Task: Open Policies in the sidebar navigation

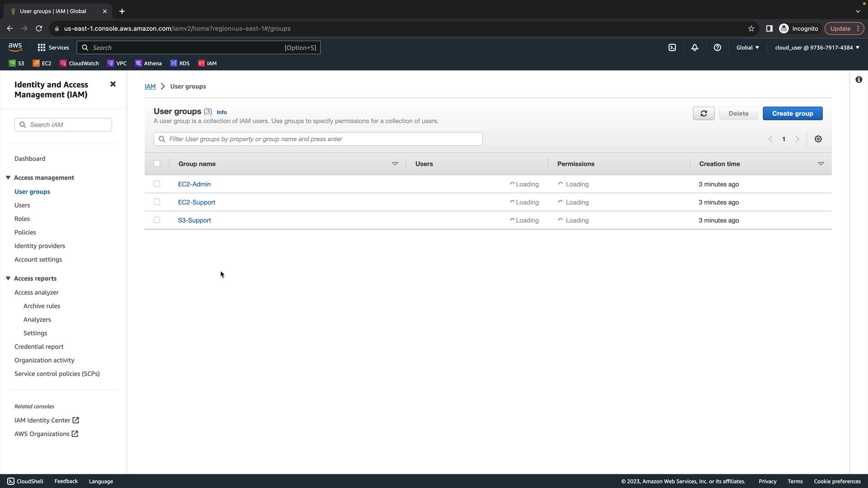Action: tap(25, 232)
